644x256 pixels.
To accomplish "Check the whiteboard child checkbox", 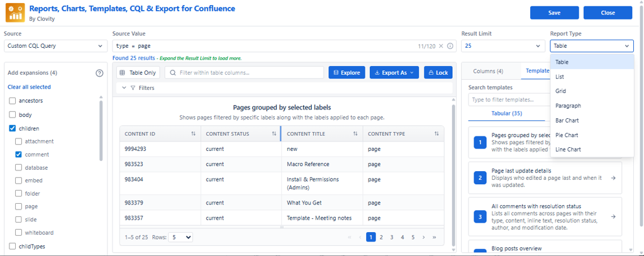I will pyautogui.click(x=18, y=233).
